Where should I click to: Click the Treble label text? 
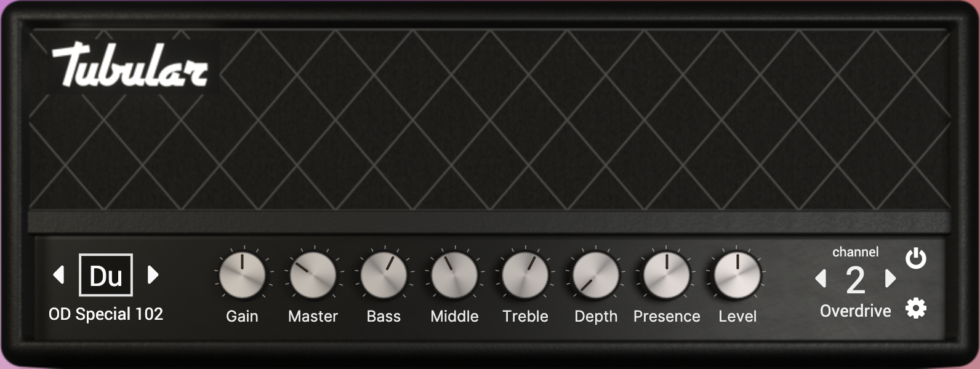point(525,316)
